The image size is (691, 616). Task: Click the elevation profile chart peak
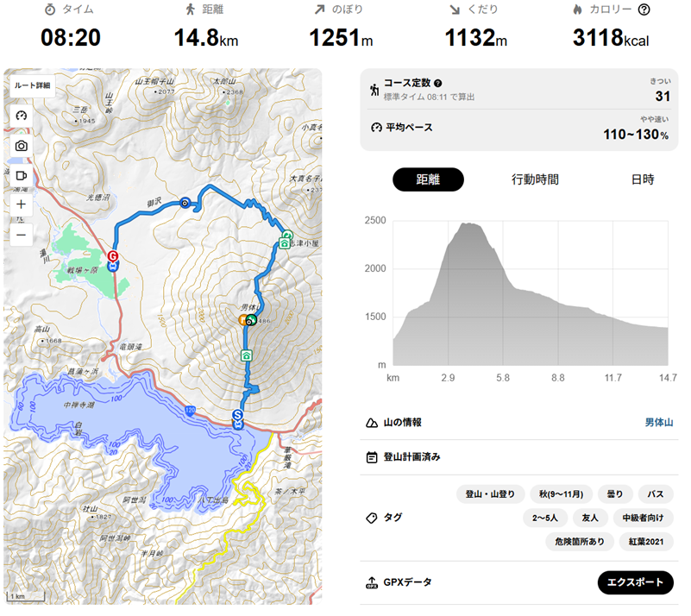pyautogui.click(x=468, y=224)
